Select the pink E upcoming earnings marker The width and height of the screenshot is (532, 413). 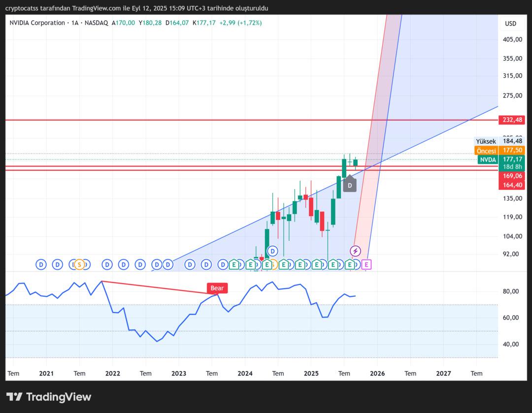(366, 264)
